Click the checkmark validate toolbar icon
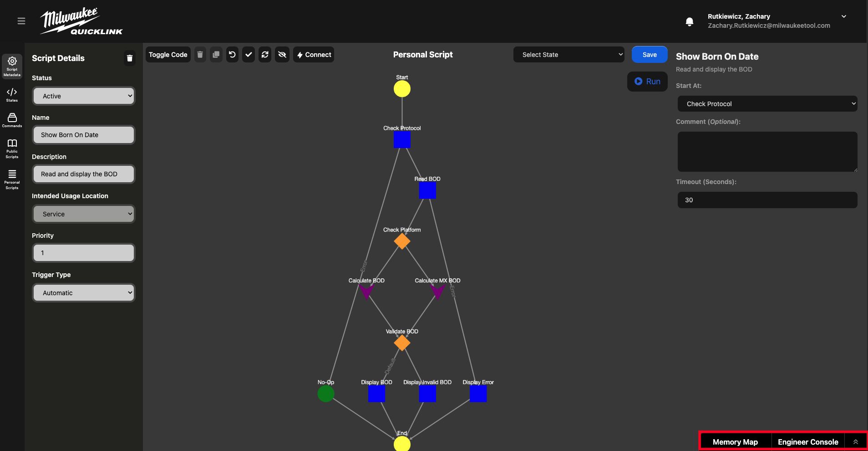The width and height of the screenshot is (868, 451). [x=249, y=55]
